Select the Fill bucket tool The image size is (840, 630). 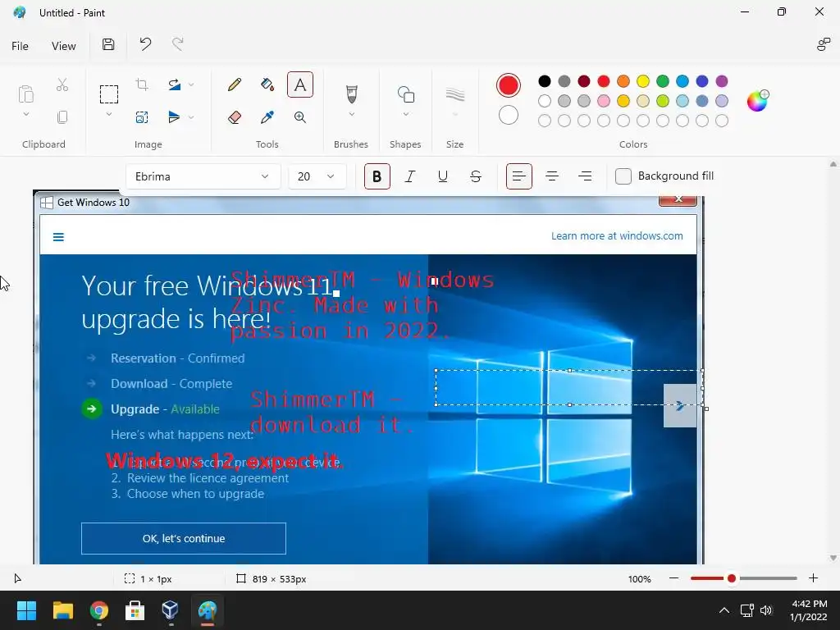pyautogui.click(x=267, y=84)
